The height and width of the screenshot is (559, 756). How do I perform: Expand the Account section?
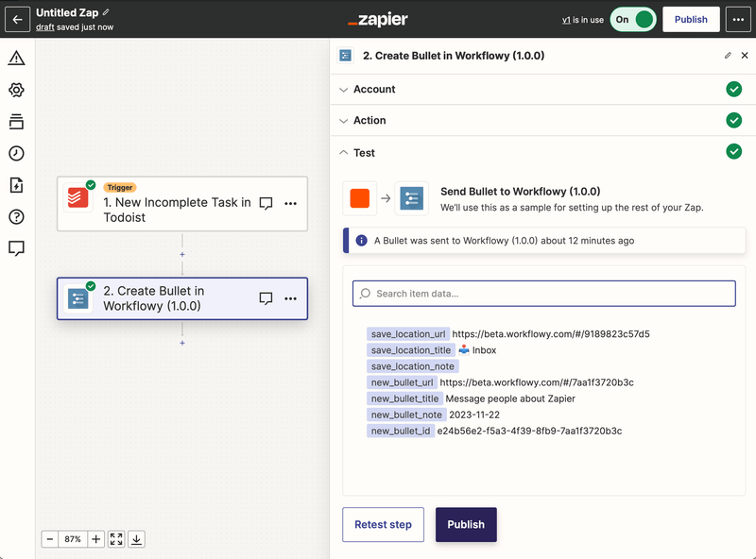pos(345,89)
